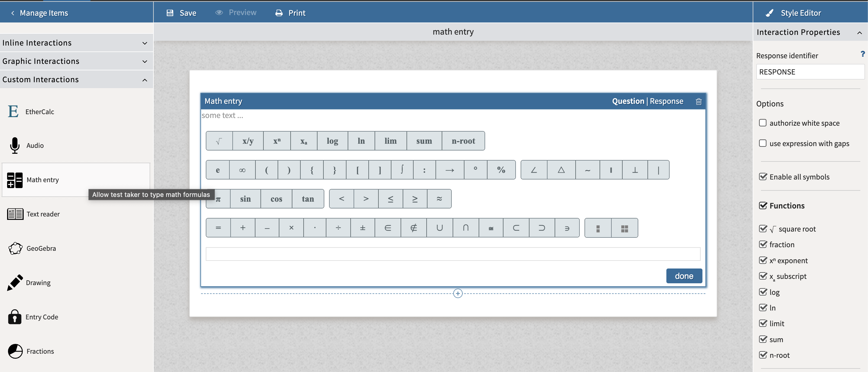The height and width of the screenshot is (372, 868).
Task: Delete the Math entry interaction via trash icon
Action: click(699, 101)
